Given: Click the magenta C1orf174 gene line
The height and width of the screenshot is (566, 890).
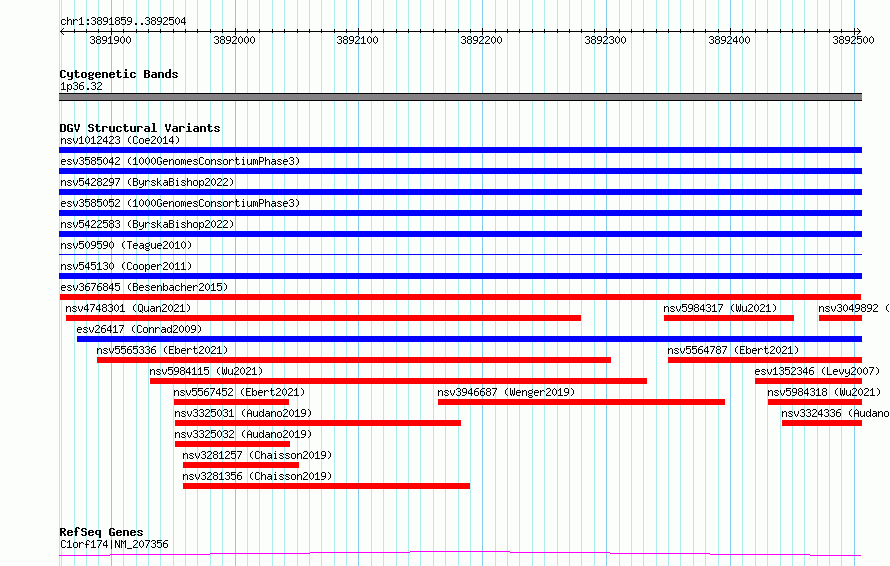Looking at the screenshot, I should click(x=460, y=554).
